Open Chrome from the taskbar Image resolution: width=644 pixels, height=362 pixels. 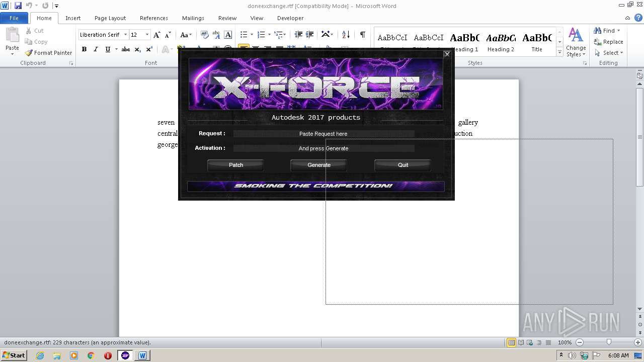coord(91,355)
